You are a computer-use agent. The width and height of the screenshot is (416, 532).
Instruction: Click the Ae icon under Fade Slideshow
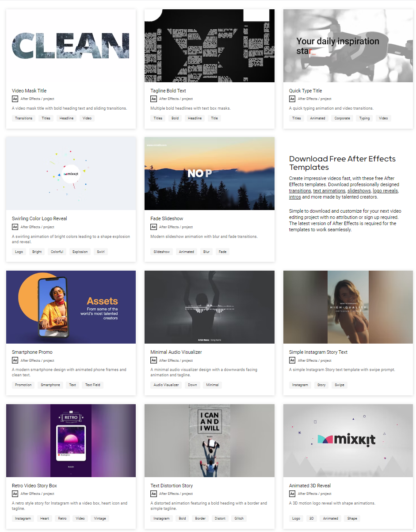[x=153, y=227]
